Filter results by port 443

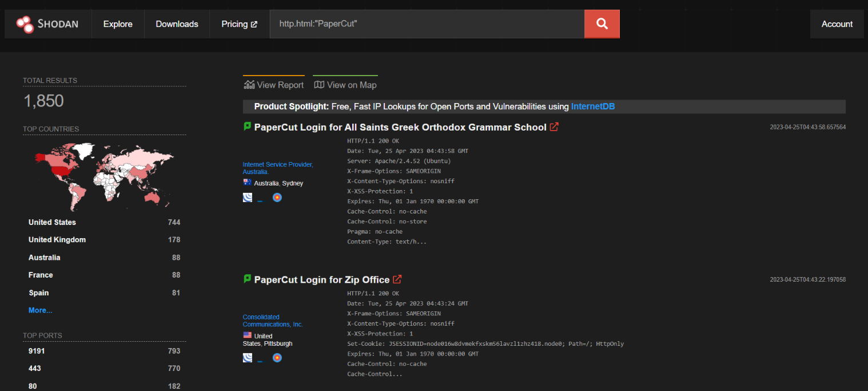(x=104, y=369)
